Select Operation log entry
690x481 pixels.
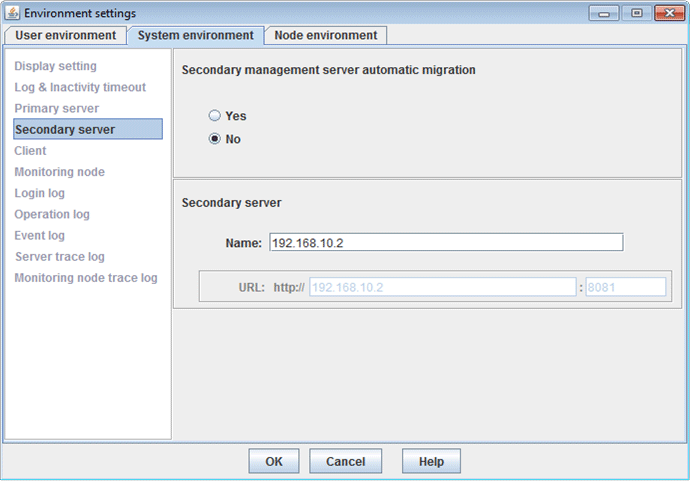[52, 214]
